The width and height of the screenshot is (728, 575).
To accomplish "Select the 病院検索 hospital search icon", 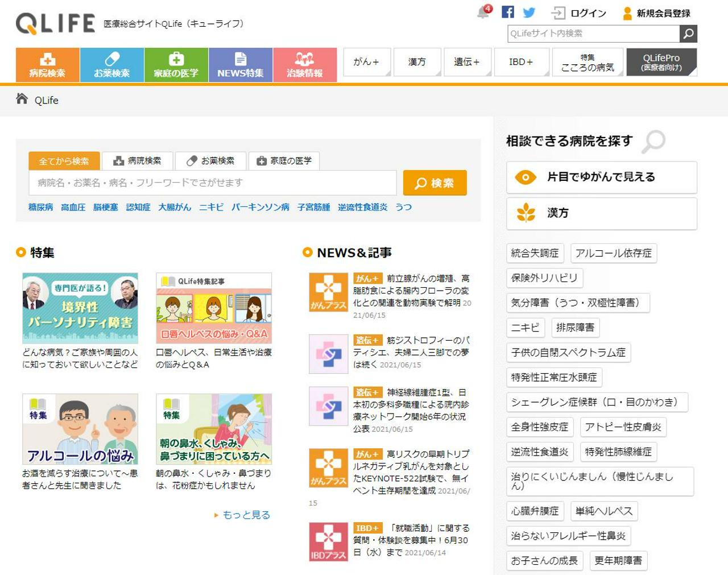I will coord(48,59).
